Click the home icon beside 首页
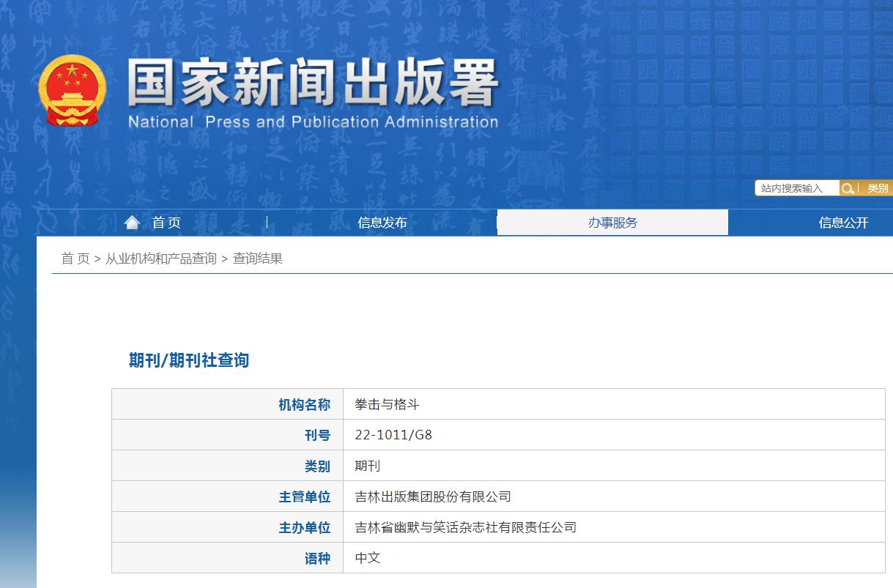Screen dimensions: 893x588 pyautogui.click(x=133, y=221)
